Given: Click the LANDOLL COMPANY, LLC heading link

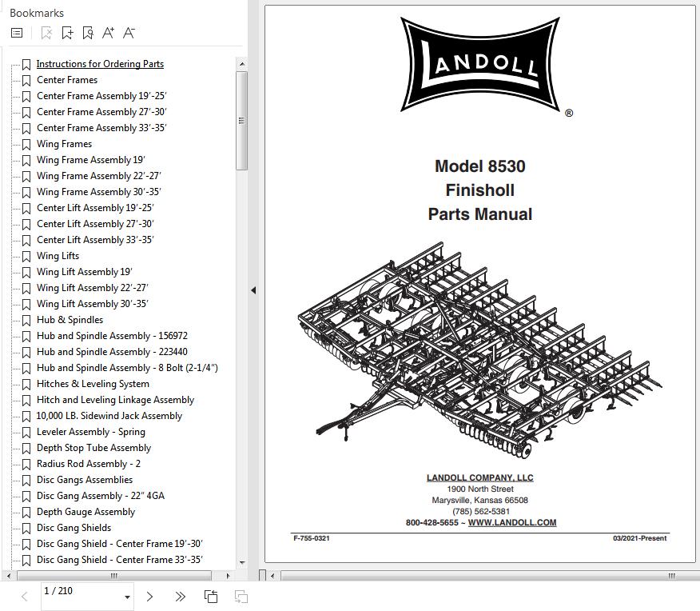Looking at the screenshot, I should [x=480, y=478].
